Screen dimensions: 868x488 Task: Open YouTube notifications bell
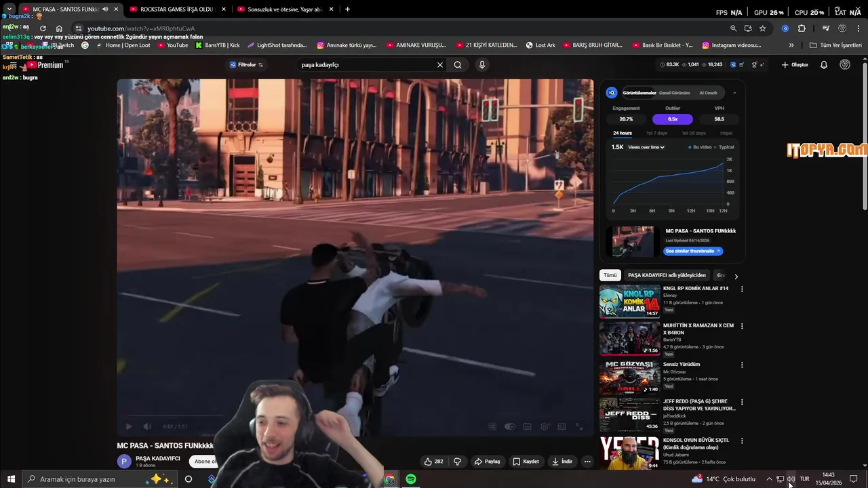point(824,65)
